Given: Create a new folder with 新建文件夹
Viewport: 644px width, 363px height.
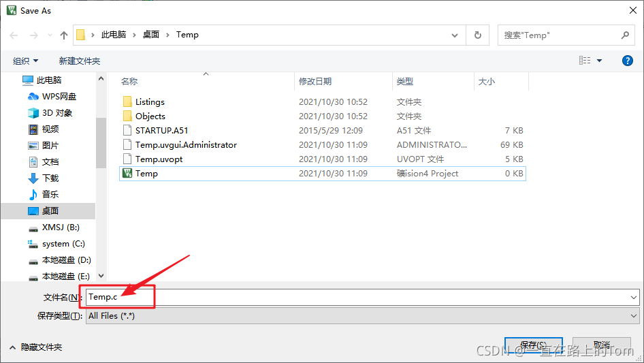Looking at the screenshot, I should point(80,61).
